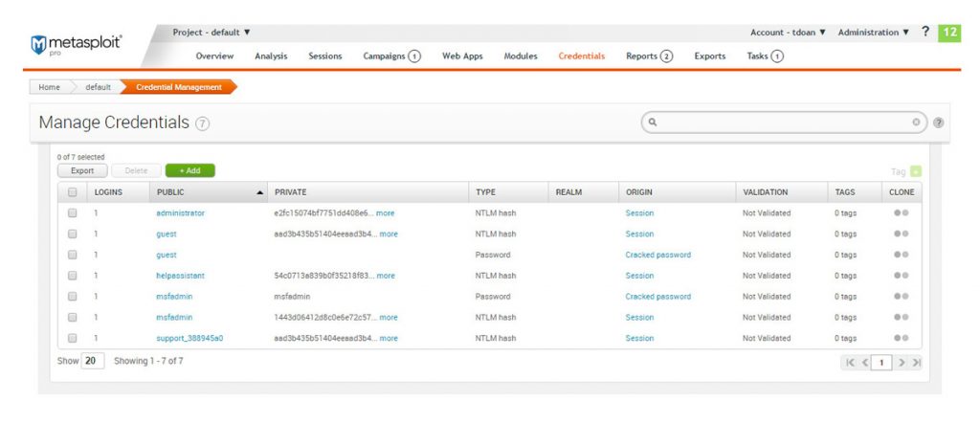
Task: Expand the Account - tdoan menu
Action: pos(788,33)
